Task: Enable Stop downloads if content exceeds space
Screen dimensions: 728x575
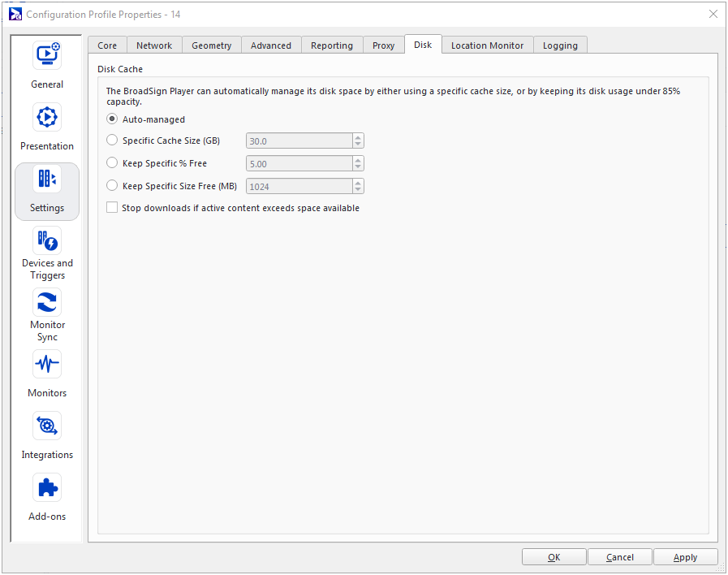Action: (x=112, y=208)
